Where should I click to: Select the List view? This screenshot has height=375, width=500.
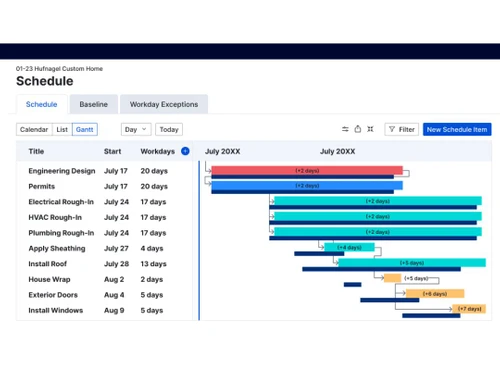[x=62, y=129]
